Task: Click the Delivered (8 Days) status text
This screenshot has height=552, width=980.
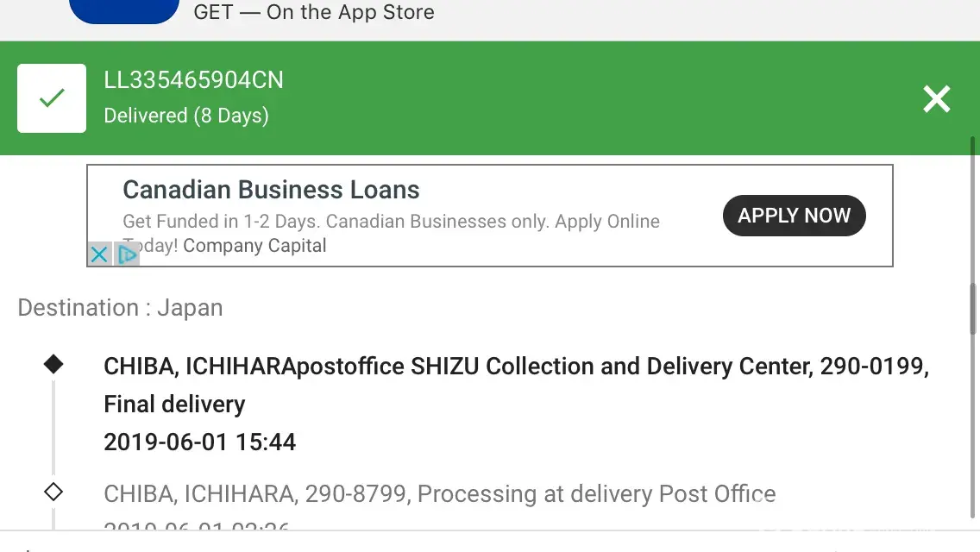Action: [x=186, y=116]
